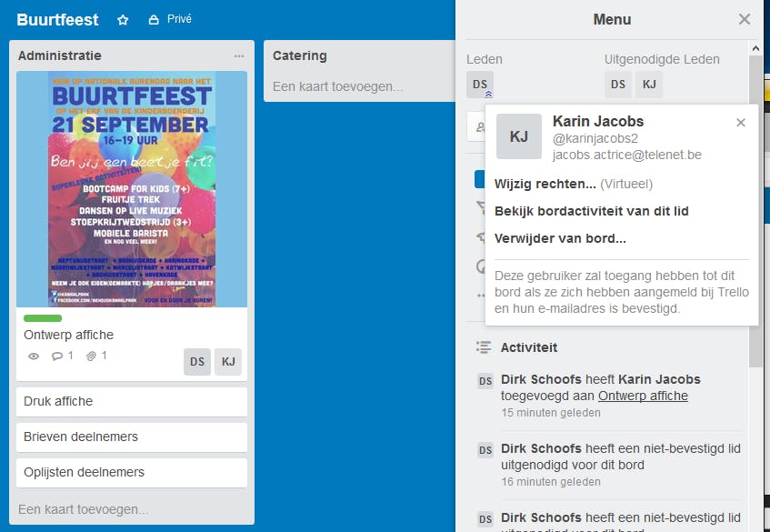This screenshot has height=532, width=770.
Task: Click the lock icon next to Privé
Action: 154,20
